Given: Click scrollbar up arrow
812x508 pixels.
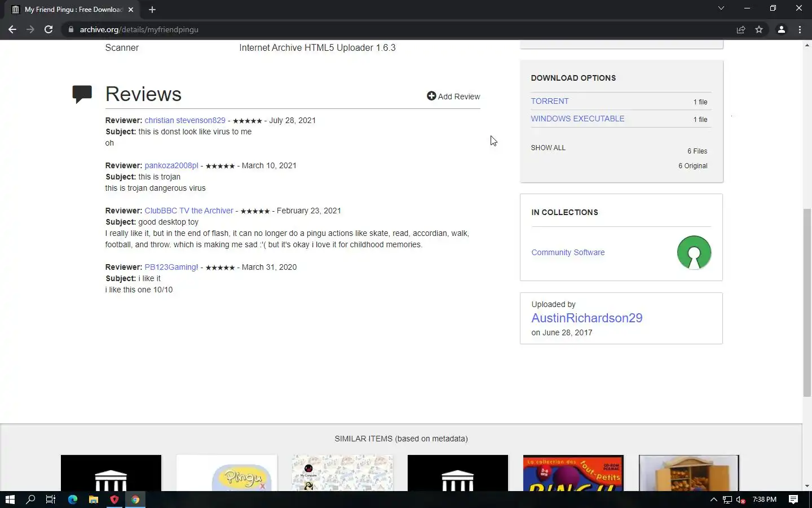Looking at the screenshot, I should click(807, 45).
